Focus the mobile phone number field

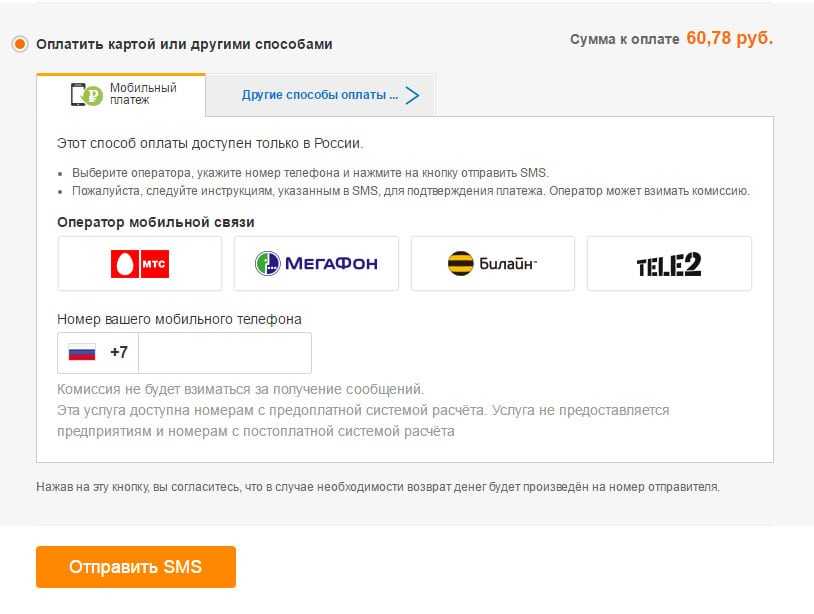(225, 353)
